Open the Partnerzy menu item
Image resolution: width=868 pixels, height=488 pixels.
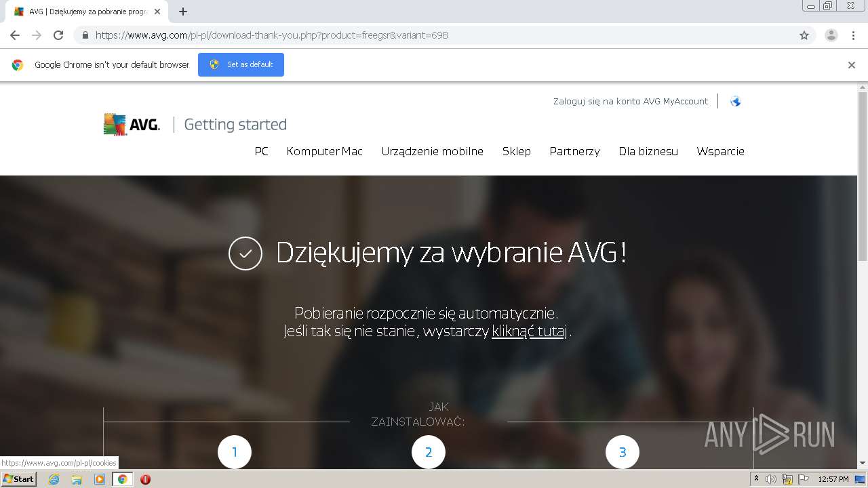click(x=575, y=151)
